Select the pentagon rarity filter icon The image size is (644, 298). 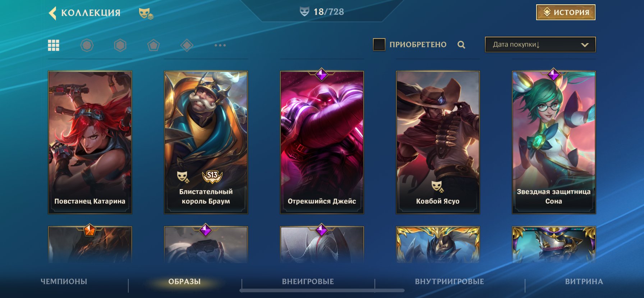[x=153, y=45]
